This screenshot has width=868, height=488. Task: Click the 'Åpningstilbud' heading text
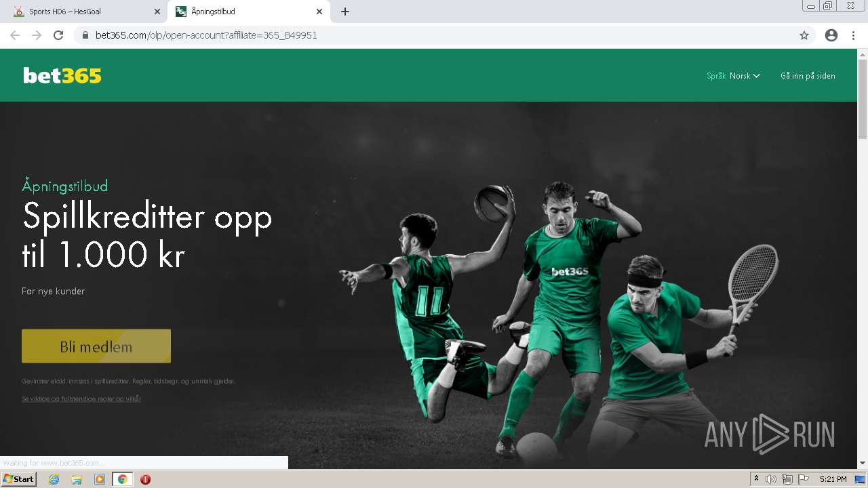65,186
